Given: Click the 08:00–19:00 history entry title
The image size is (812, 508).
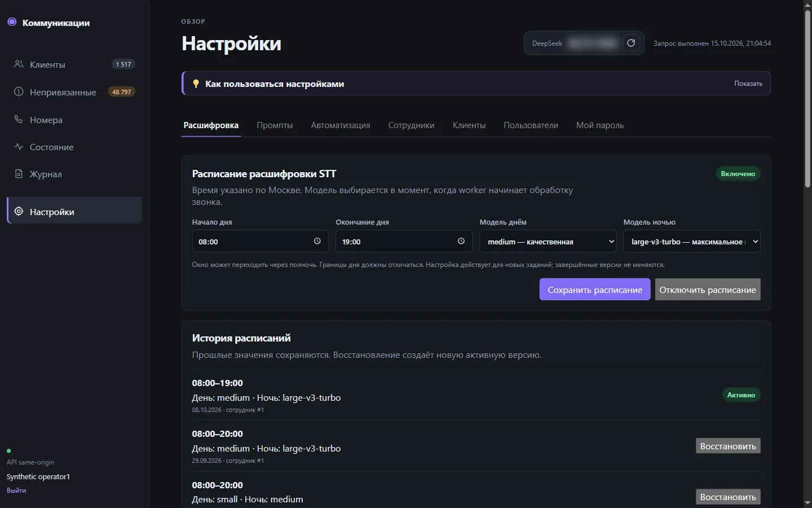Looking at the screenshot, I should pyautogui.click(x=218, y=383).
